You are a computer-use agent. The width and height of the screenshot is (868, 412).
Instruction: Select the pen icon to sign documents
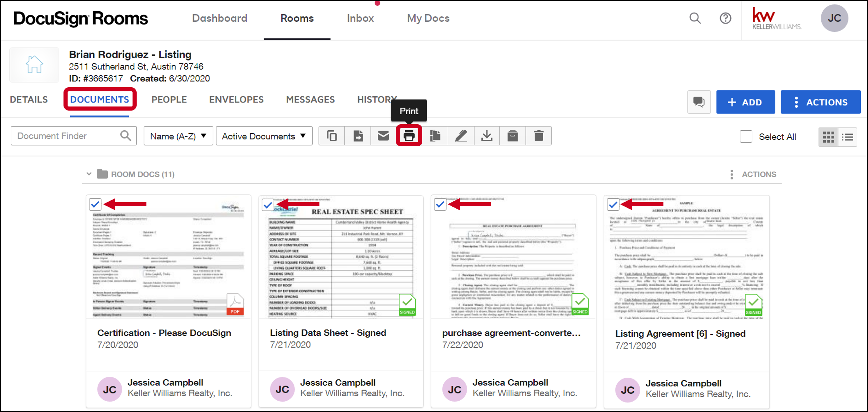(461, 136)
